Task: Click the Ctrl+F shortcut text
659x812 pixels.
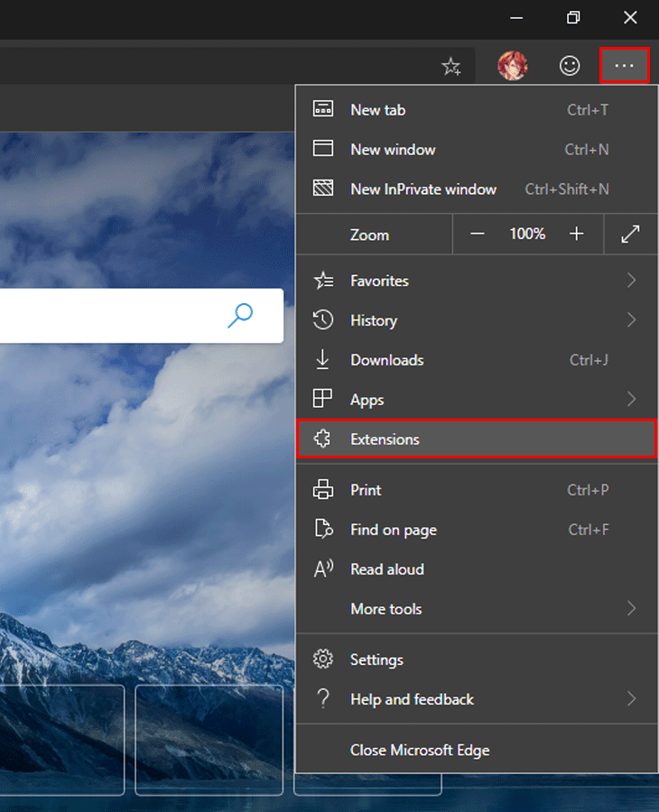Action: point(588,530)
